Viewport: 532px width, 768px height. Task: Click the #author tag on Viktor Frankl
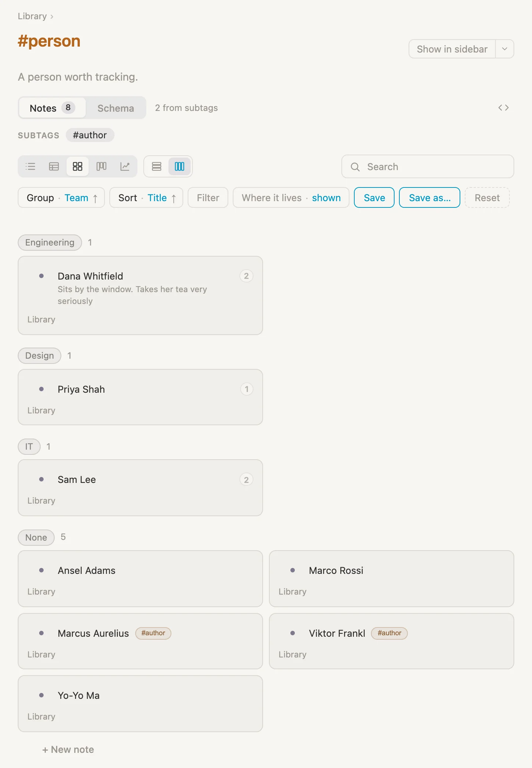point(389,633)
